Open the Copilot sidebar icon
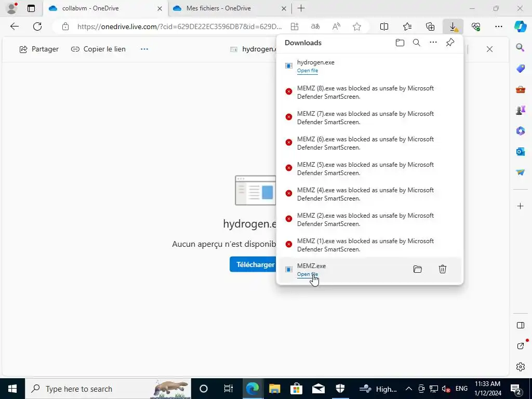This screenshot has width=532, height=399. [x=520, y=26]
